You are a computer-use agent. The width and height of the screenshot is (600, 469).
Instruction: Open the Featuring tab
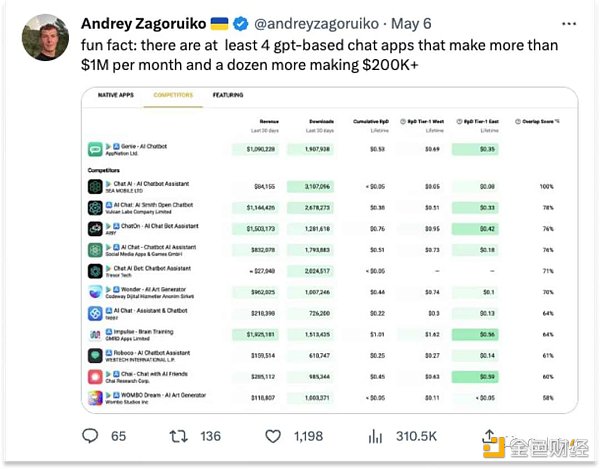pos(228,96)
